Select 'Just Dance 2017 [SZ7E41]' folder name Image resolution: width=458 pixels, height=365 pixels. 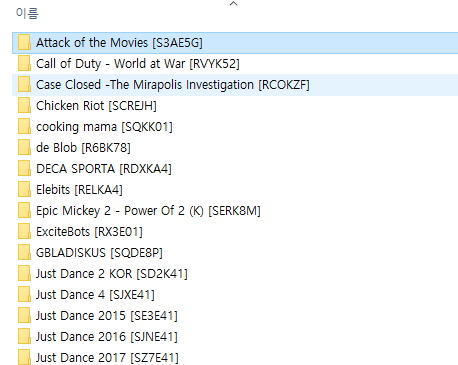pyautogui.click(x=107, y=358)
